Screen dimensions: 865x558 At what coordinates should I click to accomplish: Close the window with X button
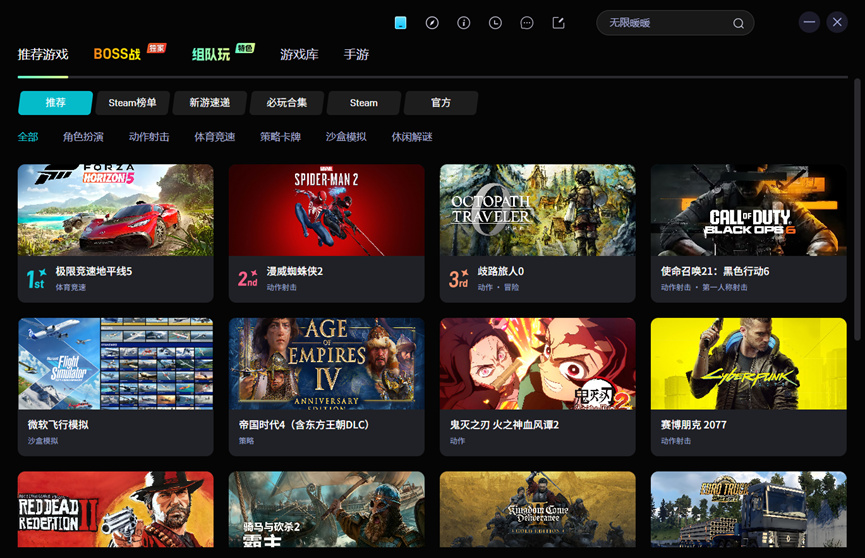[x=837, y=22]
